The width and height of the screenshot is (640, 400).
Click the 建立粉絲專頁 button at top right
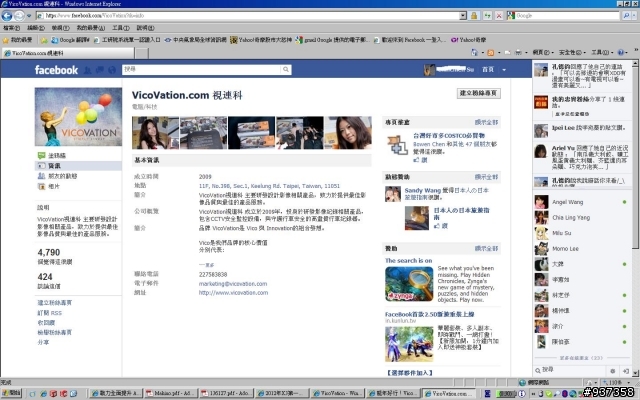(x=478, y=93)
